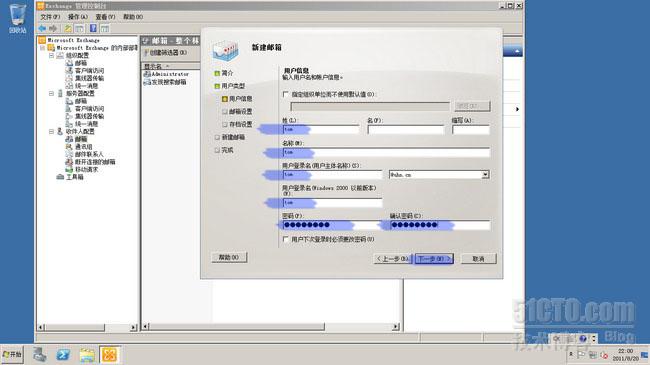Open the file explorer taskbar icon
Viewport: 650px width, 365px height.
pos(87,355)
